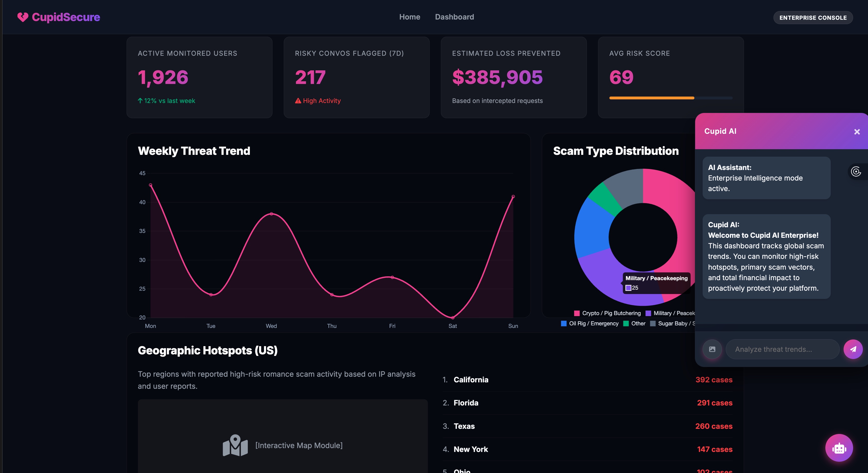Click the Wednesday data point on trend chart
Image resolution: width=868 pixels, height=473 pixels.
click(x=271, y=214)
